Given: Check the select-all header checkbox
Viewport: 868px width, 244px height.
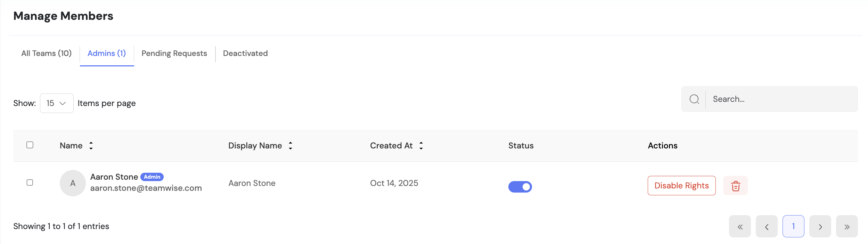Looking at the screenshot, I should click(x=30, y=145).
